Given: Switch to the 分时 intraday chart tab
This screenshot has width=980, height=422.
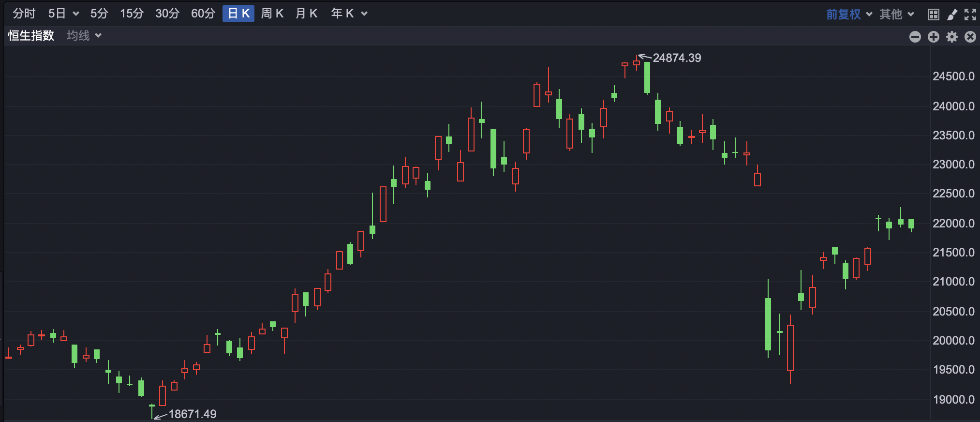Looking at the screenshot, I should click(x=24, y=14).
